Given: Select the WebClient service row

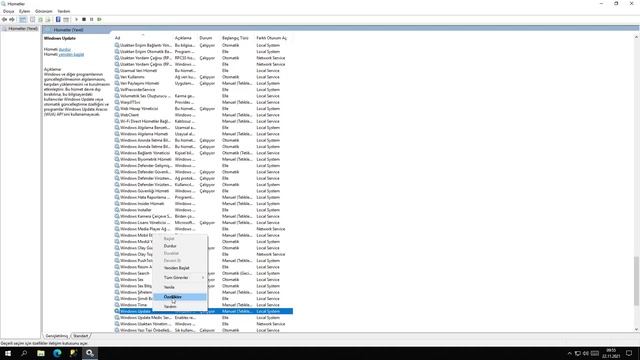Looking at the screenshot, I should pos(203,115).
